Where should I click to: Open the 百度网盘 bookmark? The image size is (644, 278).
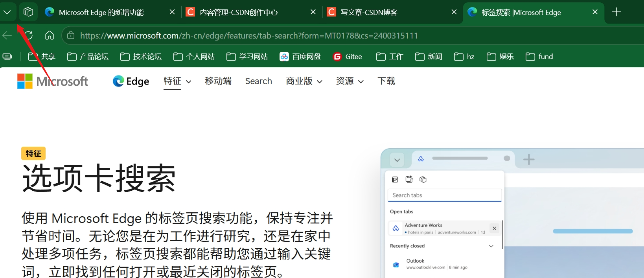300,57
